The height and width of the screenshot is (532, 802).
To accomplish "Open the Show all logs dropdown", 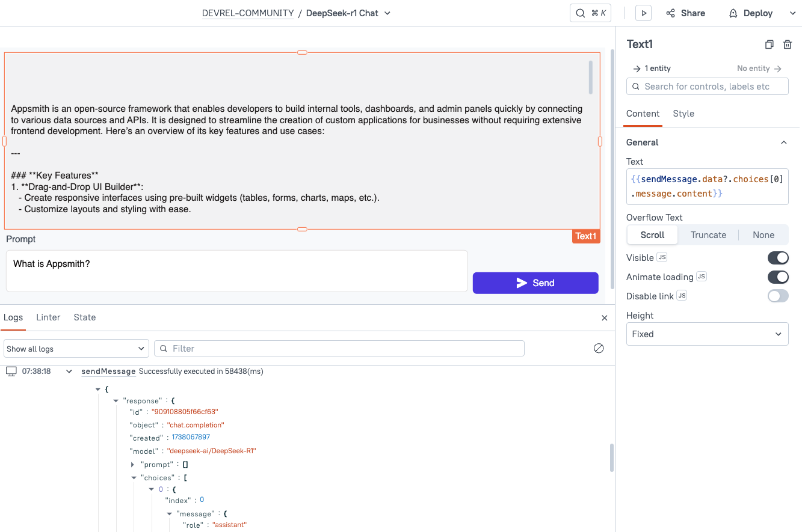I will (76, 349).
